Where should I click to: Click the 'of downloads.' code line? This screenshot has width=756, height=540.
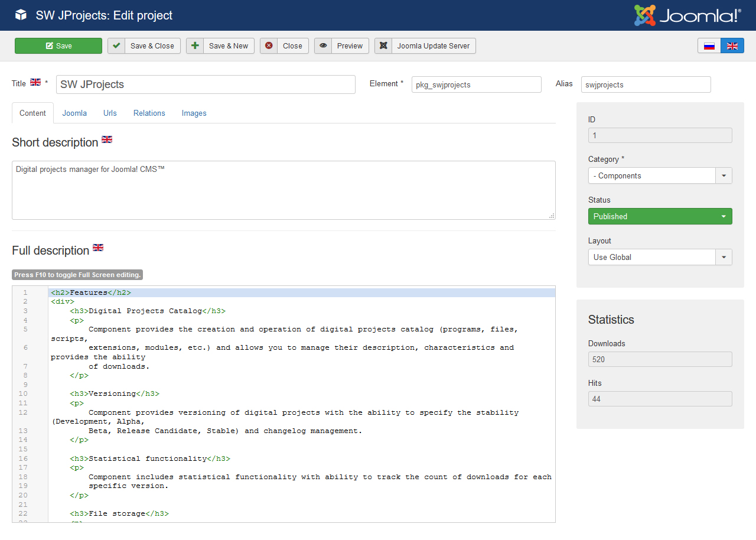point(119,366)
